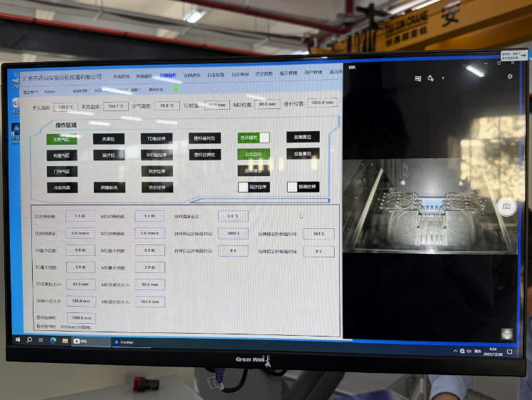Screen dimensions: 532x400
Task: Switch to the 烘箱操作 tab
Action: coord(145,76)
